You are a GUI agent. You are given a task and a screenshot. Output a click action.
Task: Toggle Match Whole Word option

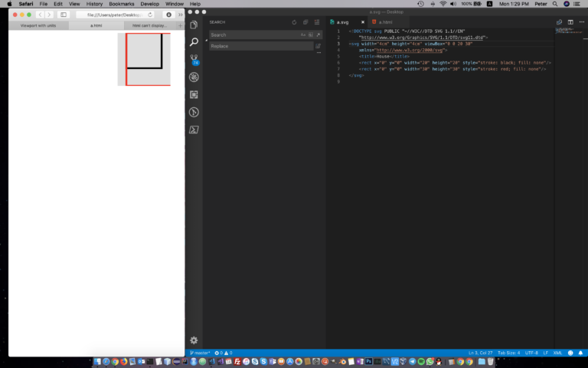tap(311, 35)
